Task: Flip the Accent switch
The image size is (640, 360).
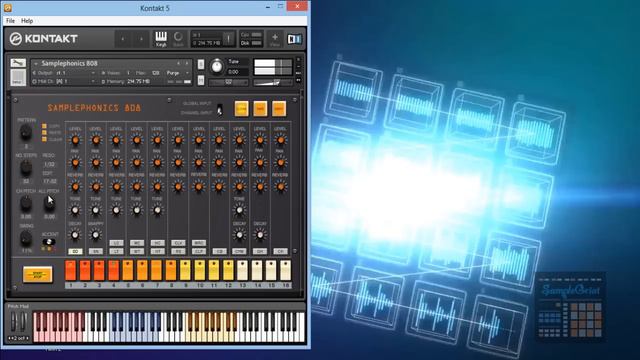Action: (49, 242)
